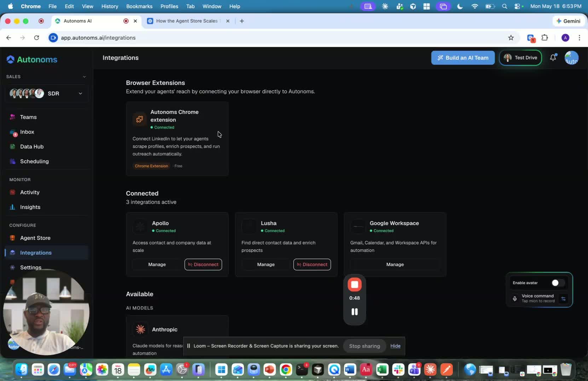Toggle the Enable avatar switch
The image size is (588, 381).
(x=558, y=283)
